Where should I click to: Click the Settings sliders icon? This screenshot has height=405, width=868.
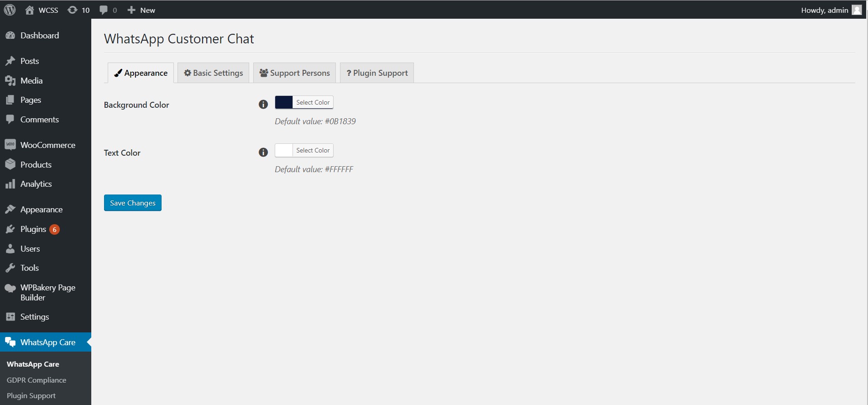click(x=10, y=317)
